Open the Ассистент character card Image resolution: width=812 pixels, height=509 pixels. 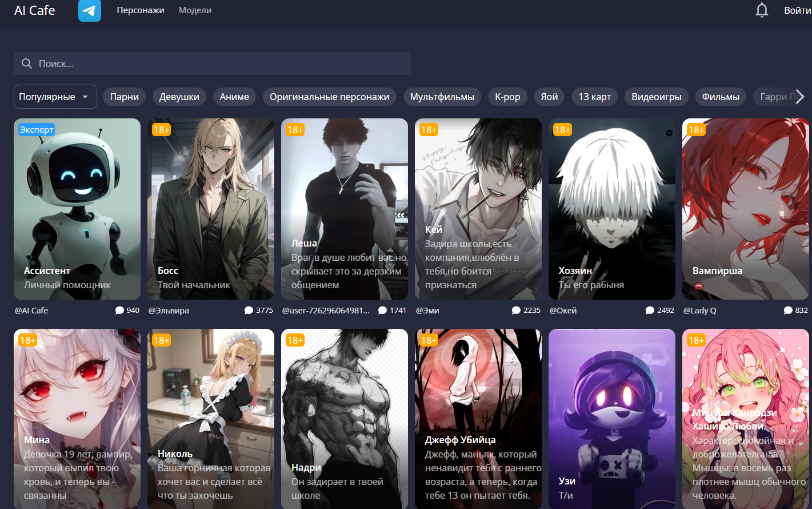77,209
